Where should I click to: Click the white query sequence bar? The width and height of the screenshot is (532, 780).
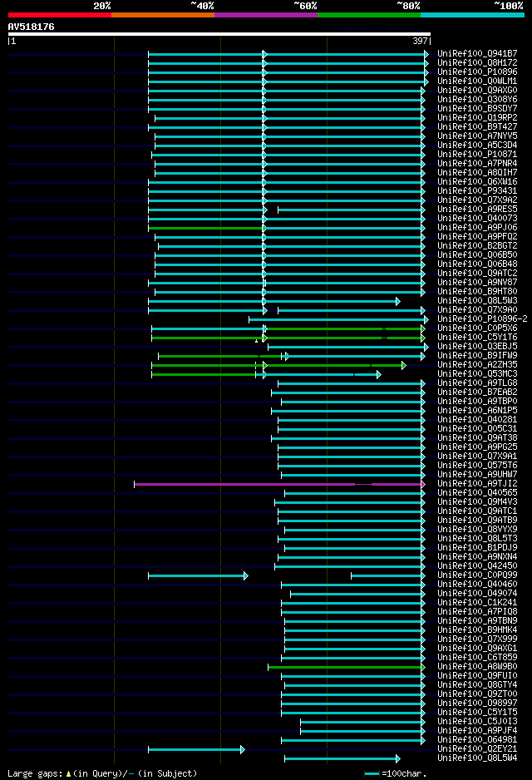pos(219,34)
